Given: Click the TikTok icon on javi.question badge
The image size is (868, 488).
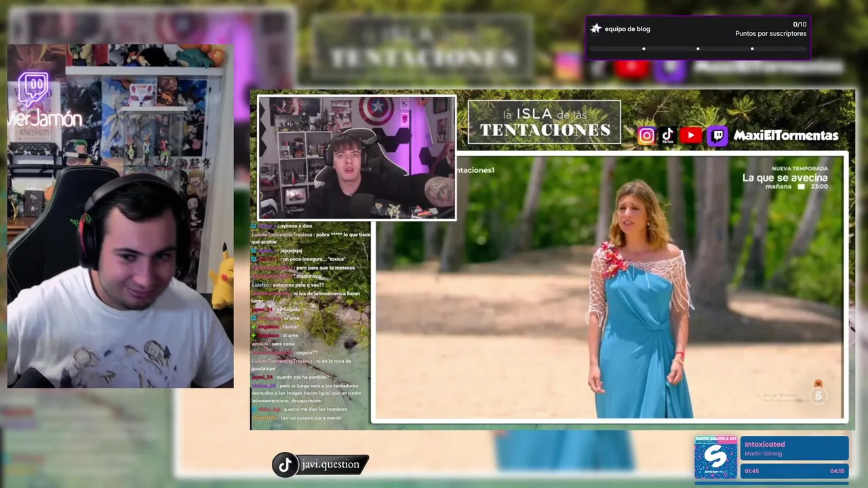Looking at the screenshot, I should (x=285, y=464).
